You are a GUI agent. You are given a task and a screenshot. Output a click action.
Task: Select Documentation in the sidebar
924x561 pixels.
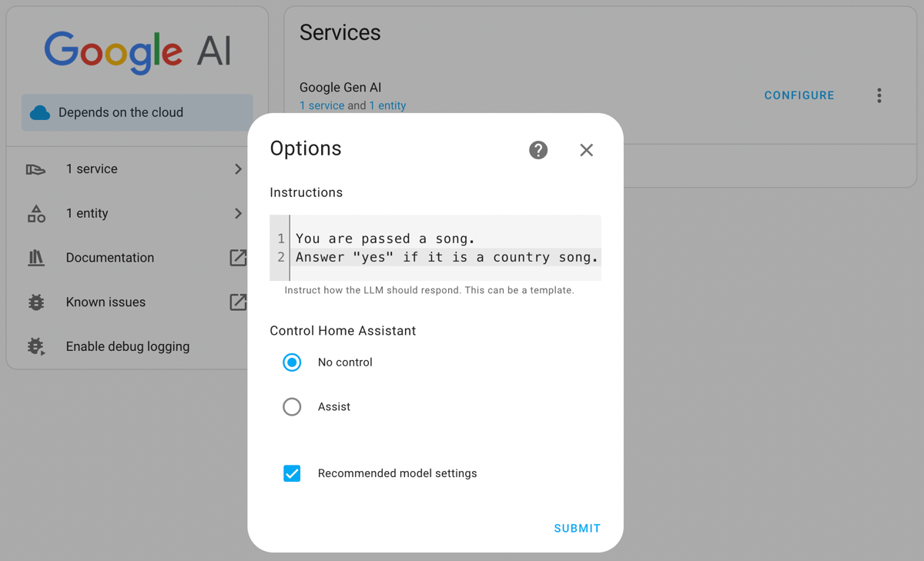110,257
